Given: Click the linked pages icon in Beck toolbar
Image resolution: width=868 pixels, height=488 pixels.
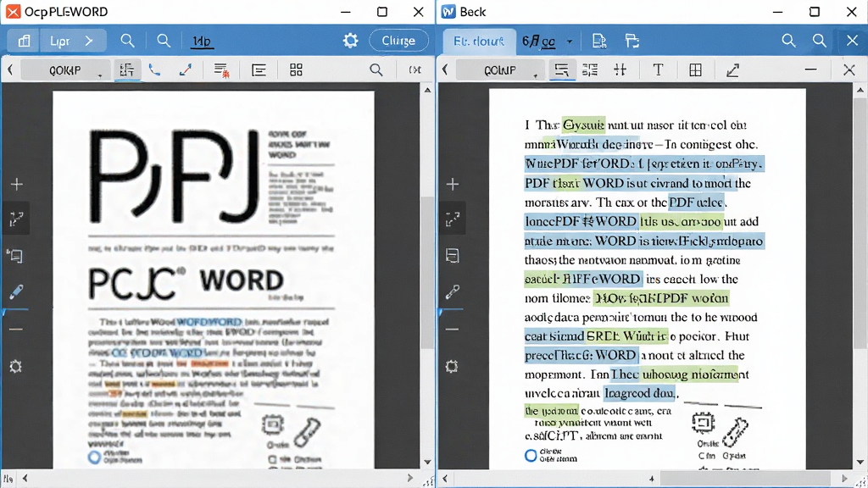Looking at the screenshot, I should 632,41.
